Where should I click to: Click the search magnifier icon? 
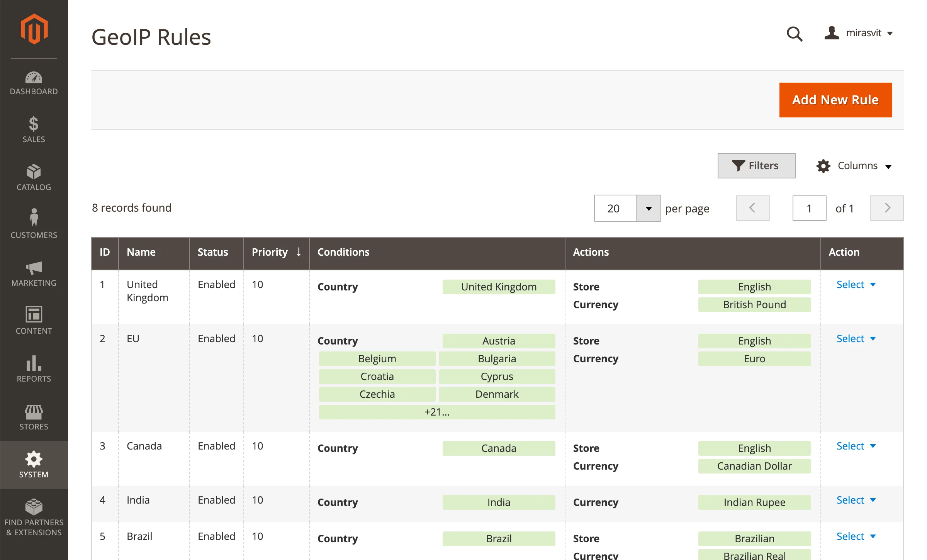point(794,34)
